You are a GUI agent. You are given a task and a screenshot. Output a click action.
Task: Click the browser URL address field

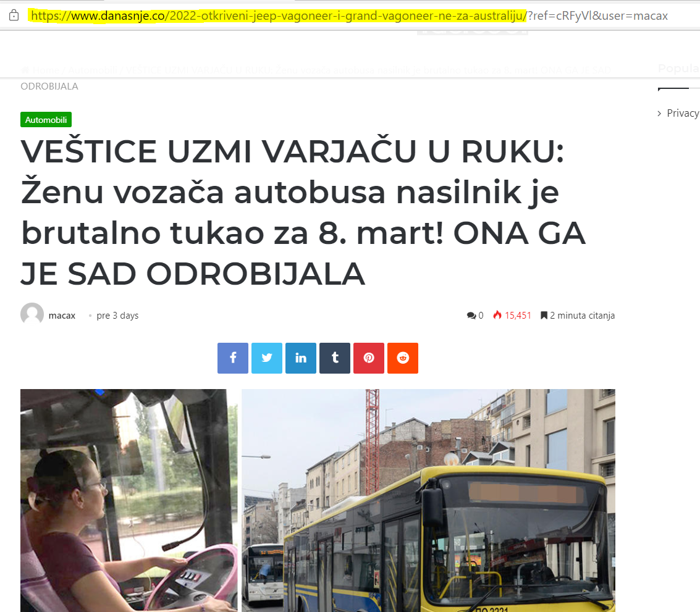349,16
